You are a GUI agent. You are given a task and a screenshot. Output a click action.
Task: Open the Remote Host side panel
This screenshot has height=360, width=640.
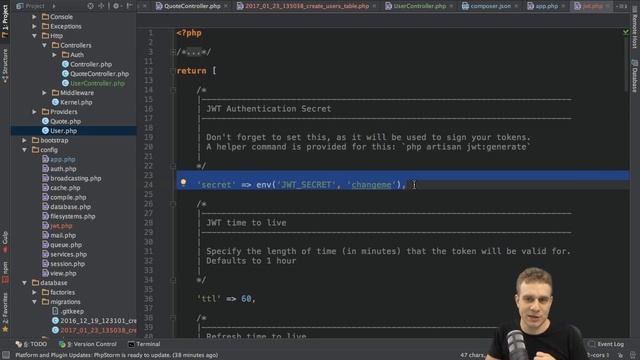(635, 27)
